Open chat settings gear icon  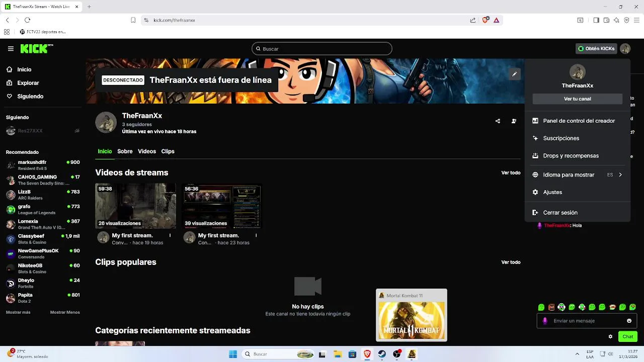click(x=610, y=336)
